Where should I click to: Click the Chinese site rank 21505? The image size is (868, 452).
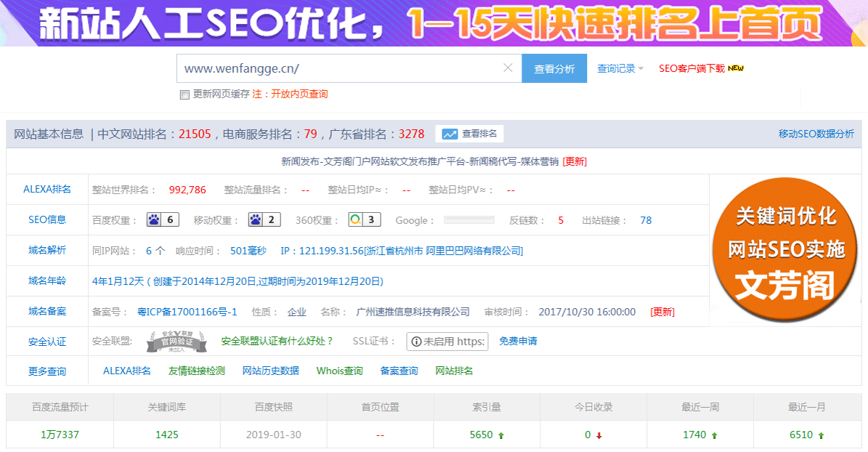click(x=195, y=134)
